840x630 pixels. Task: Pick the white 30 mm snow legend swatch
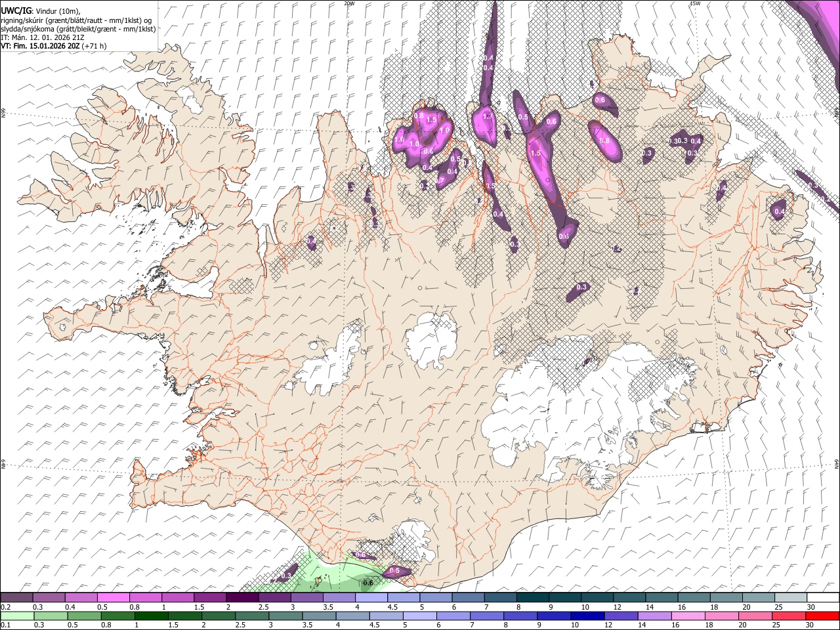[824, 598]
